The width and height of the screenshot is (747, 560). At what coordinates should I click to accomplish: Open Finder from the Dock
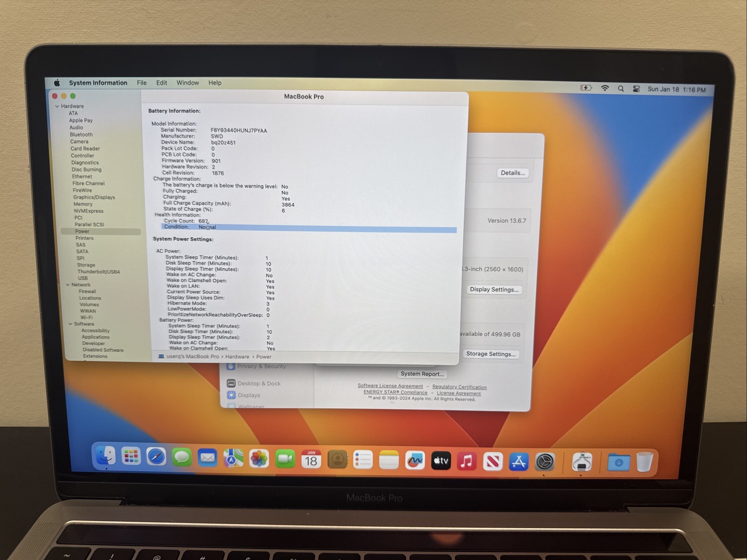[106, 456]
